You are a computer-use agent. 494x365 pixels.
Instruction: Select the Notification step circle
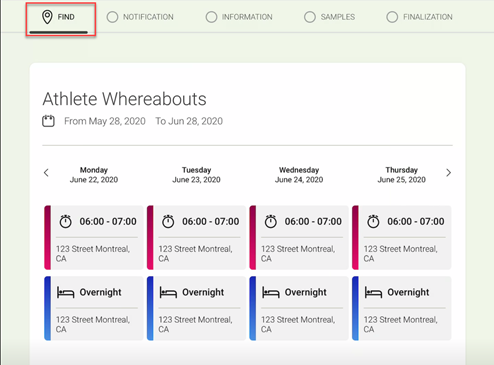(112, 17)
